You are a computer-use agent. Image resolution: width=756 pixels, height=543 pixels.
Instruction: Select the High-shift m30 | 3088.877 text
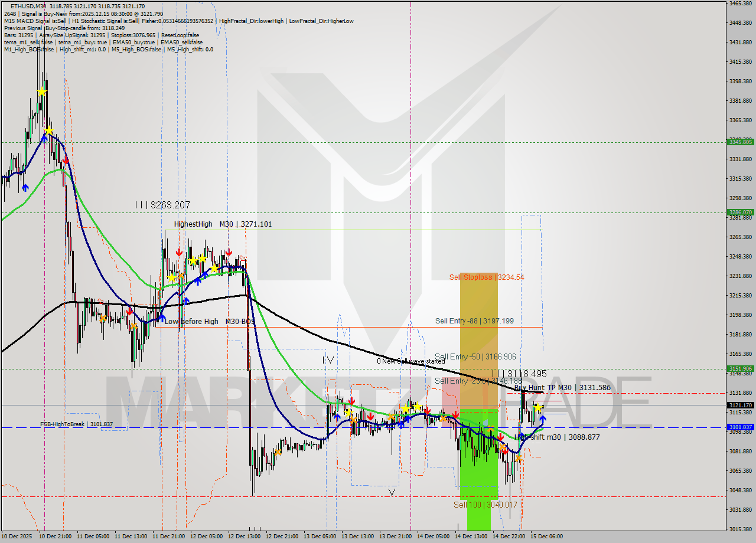coord(556,437)
